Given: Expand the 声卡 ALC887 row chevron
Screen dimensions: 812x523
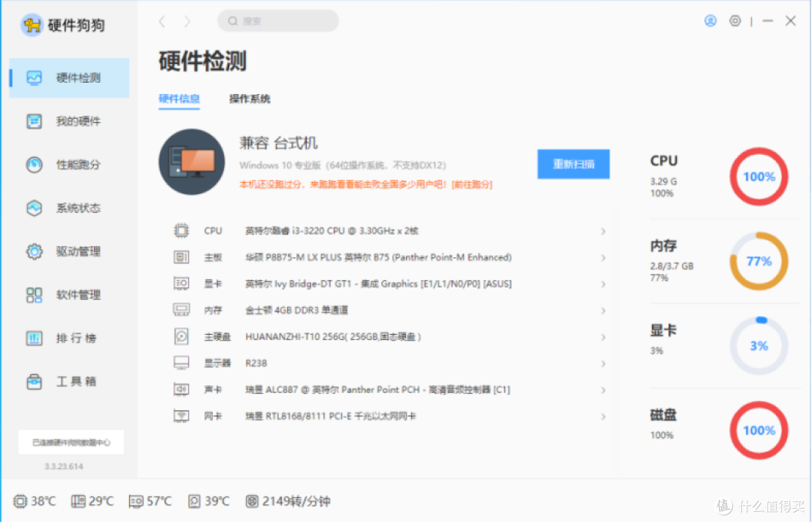Looking at the screenshot, I should pos(603,390).
